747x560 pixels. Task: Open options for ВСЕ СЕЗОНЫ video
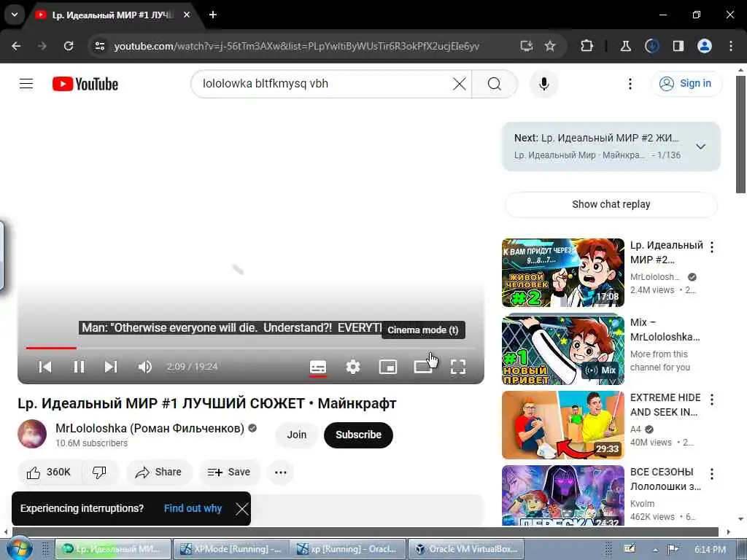(x=712, y=474)
